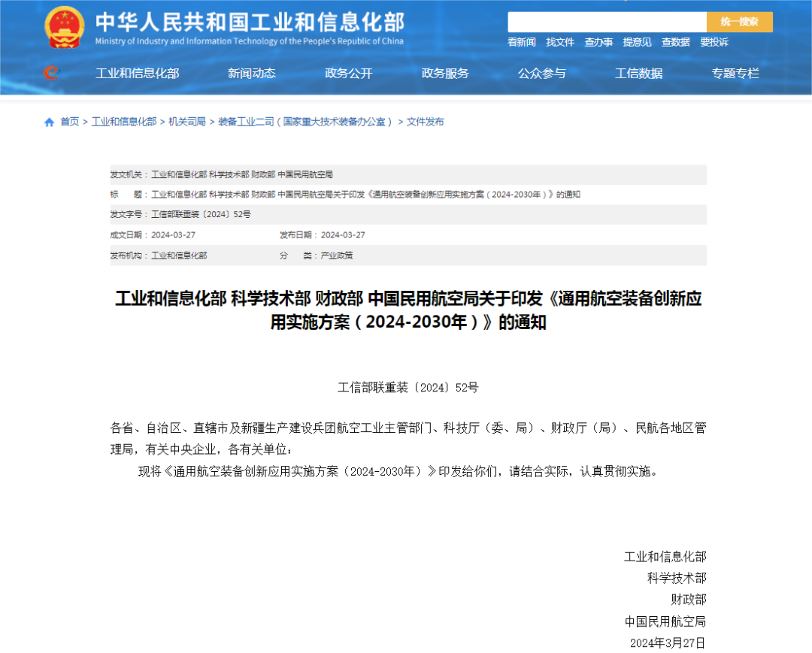Click the 统一搜索 search button
This screenshot has width=812, height=653.
(739, 22)
